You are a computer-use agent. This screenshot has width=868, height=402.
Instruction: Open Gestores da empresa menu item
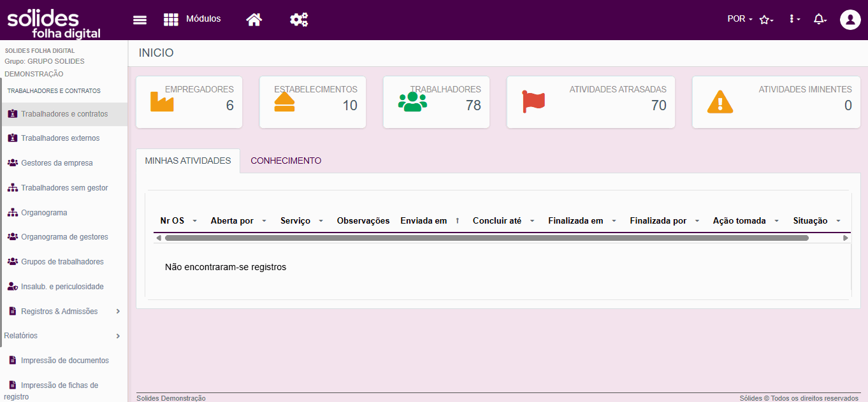(64, 163)
